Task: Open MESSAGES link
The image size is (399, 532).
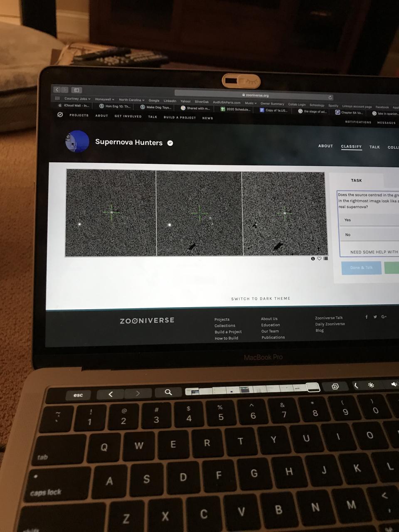Action: coord(386,123)
